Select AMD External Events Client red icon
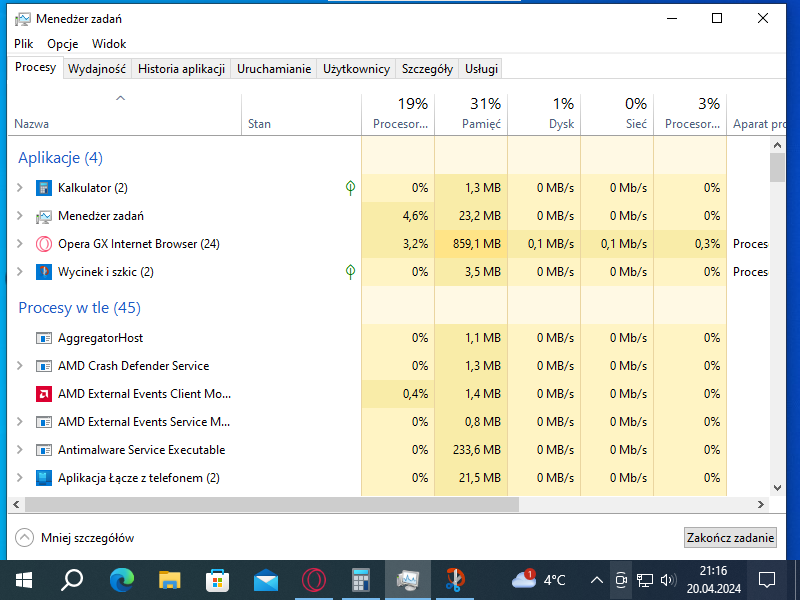 tap(44, 394)
